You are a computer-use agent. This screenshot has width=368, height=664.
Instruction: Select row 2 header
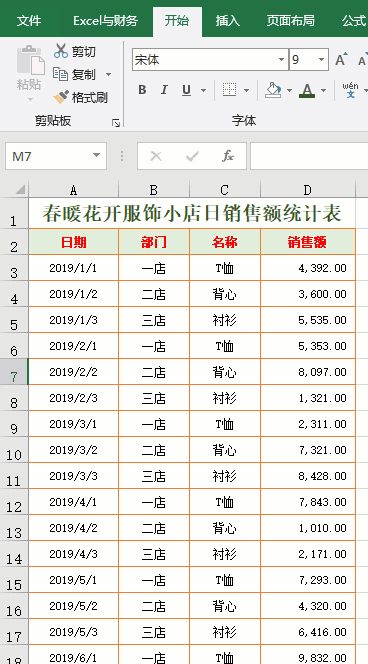pyautogui.click(x=14, y=242)
